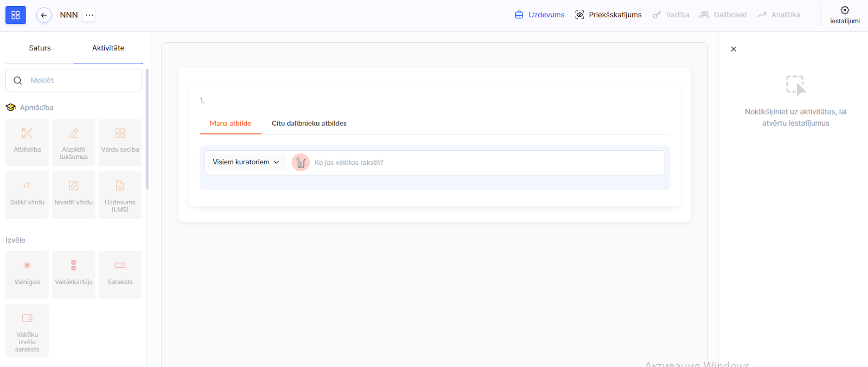The image size is (868, 367).
Task: Go to the Vadība section
Action: click(x=671, y=15)
